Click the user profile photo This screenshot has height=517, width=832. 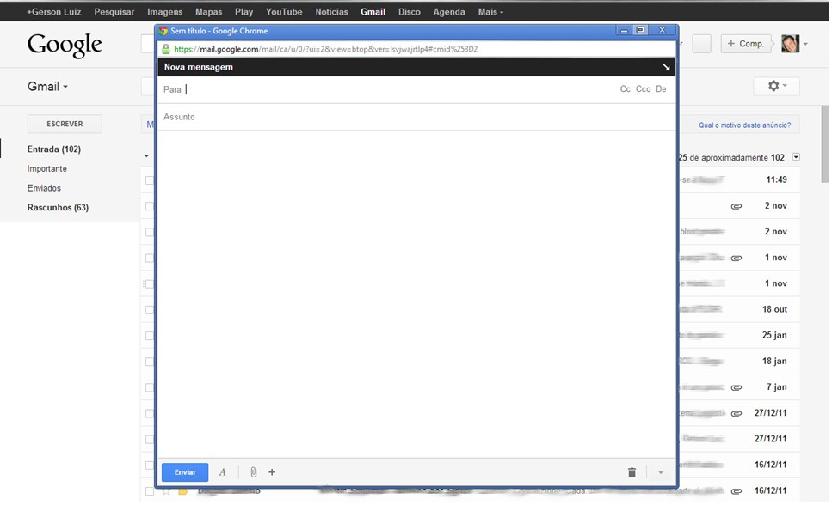[790, 44]
